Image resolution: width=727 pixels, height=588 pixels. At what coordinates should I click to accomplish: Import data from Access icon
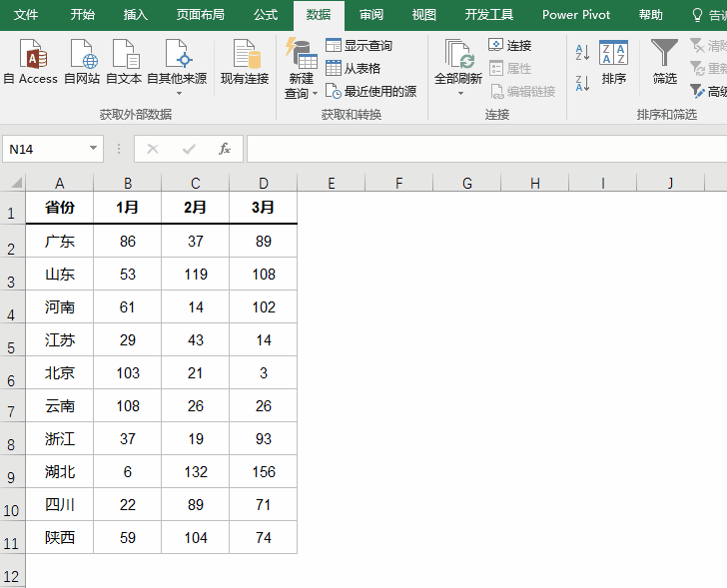coord(32,61)
